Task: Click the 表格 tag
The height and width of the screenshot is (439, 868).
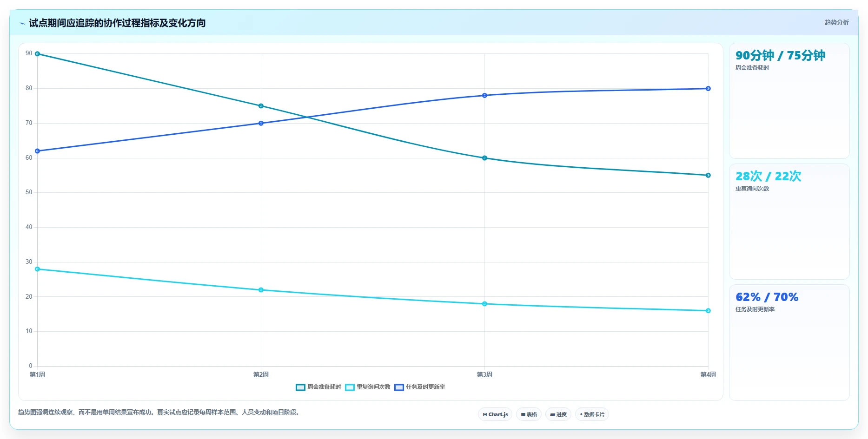Action: coord(529,414)
